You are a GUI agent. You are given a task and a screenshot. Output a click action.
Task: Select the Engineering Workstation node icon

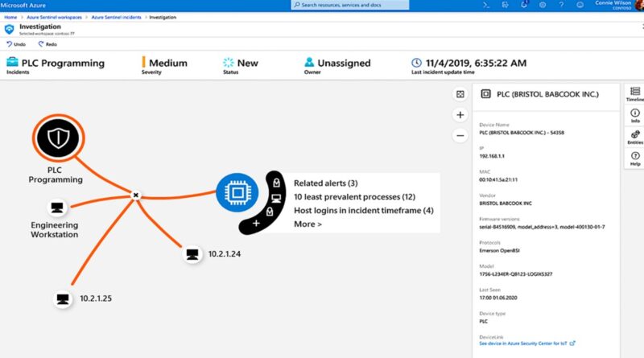57,208
